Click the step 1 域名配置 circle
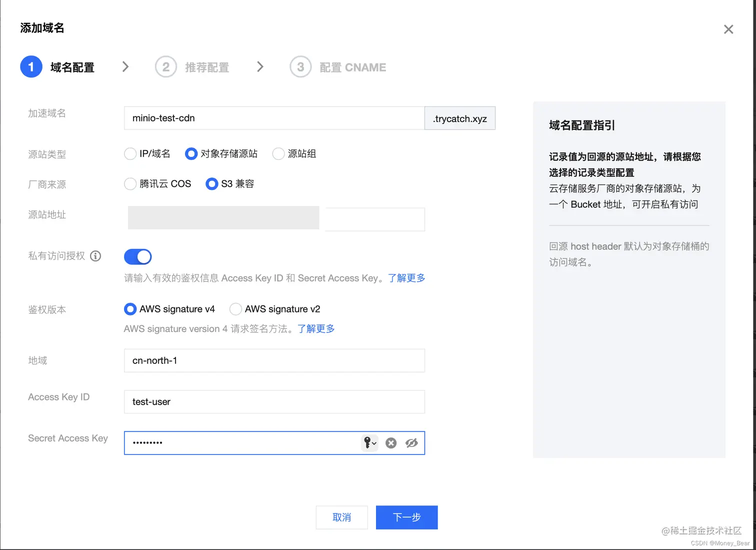This screenshot has width=756, height=550. pyautogui.click(x=31, y=66)
